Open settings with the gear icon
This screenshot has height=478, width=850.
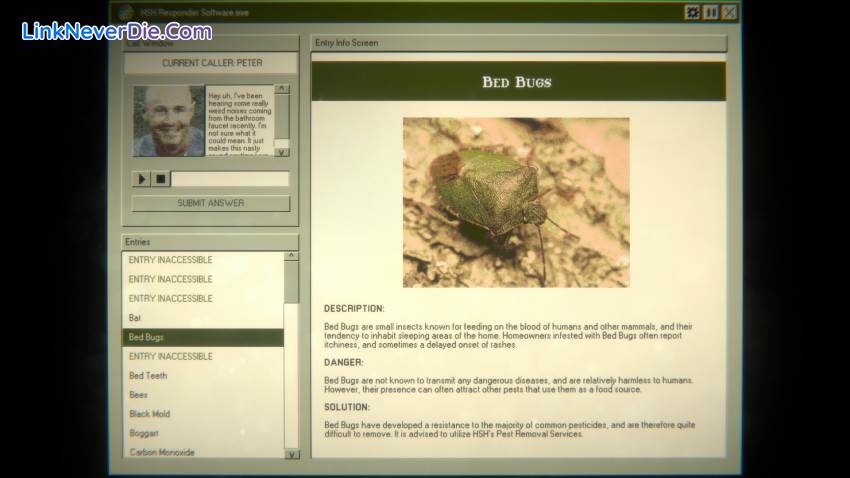[x=692, y=12]
